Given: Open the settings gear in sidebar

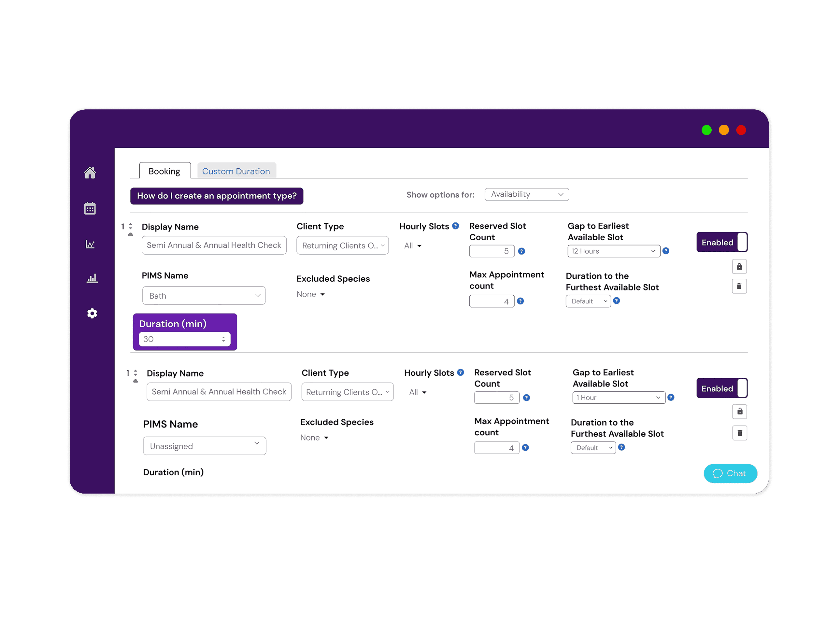Looking at the screenshot, I should (92, 314).
